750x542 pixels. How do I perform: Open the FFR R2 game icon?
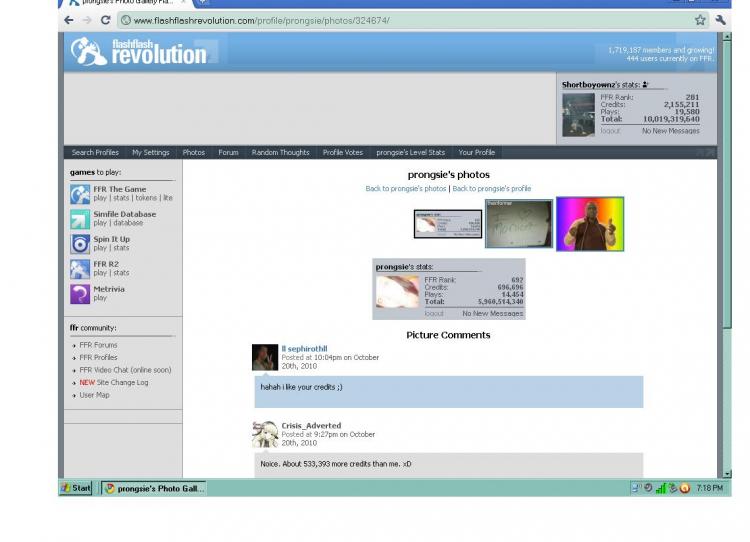click(80, 269)
